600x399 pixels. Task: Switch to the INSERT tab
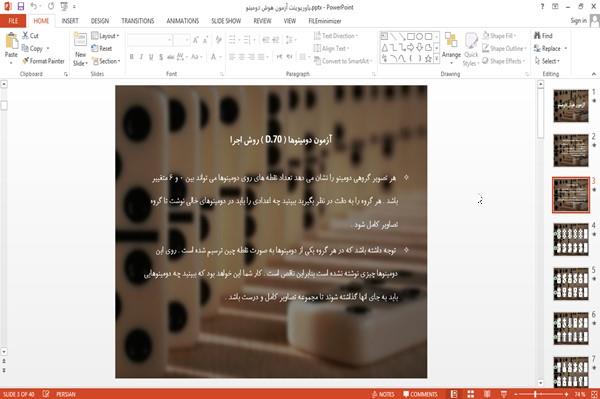click(x=70, y=21)
